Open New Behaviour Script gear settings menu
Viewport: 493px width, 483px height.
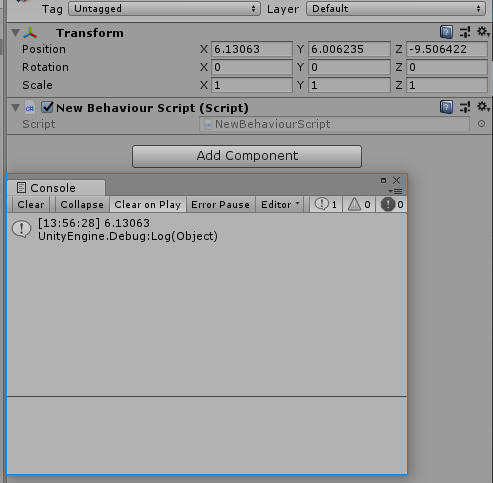coord(483,107)
